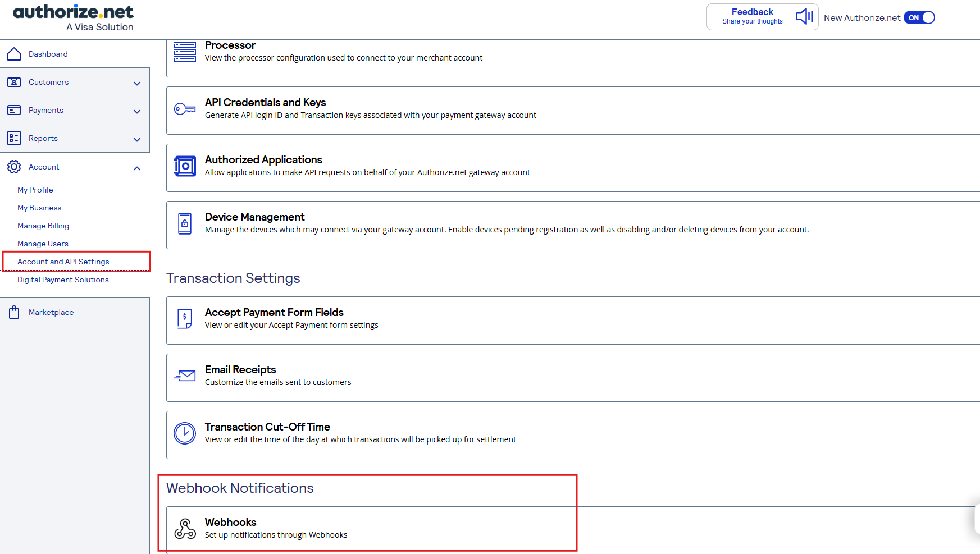Expand the Payments sidebar menu chevron
980x554 pixels.
(x=137, y=111)
